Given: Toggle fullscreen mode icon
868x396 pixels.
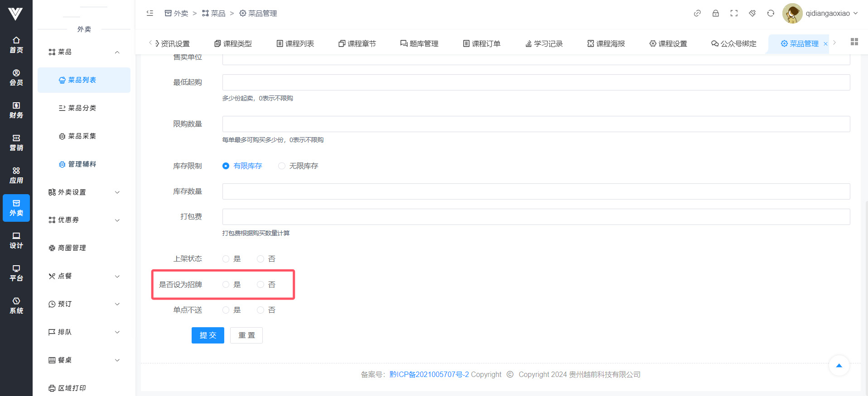Looking at the screenshot, I should point(734,13).
